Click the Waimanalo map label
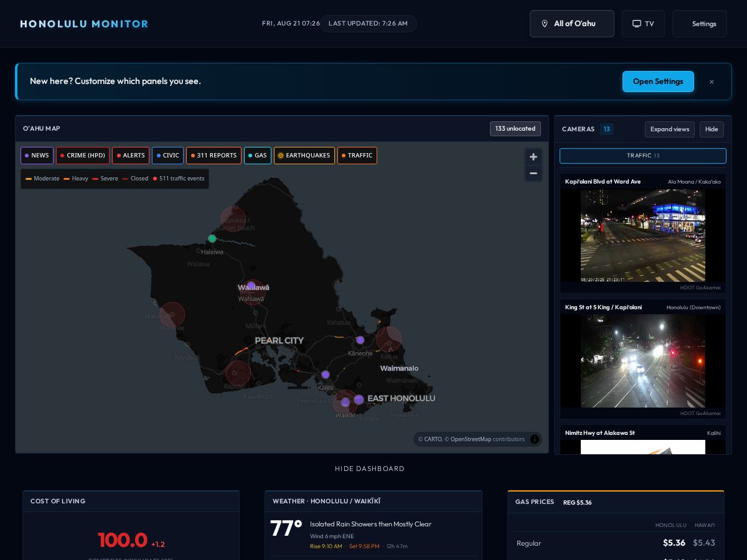The height and width of the screenshot is (560, 747). click(x=400, y=368)
